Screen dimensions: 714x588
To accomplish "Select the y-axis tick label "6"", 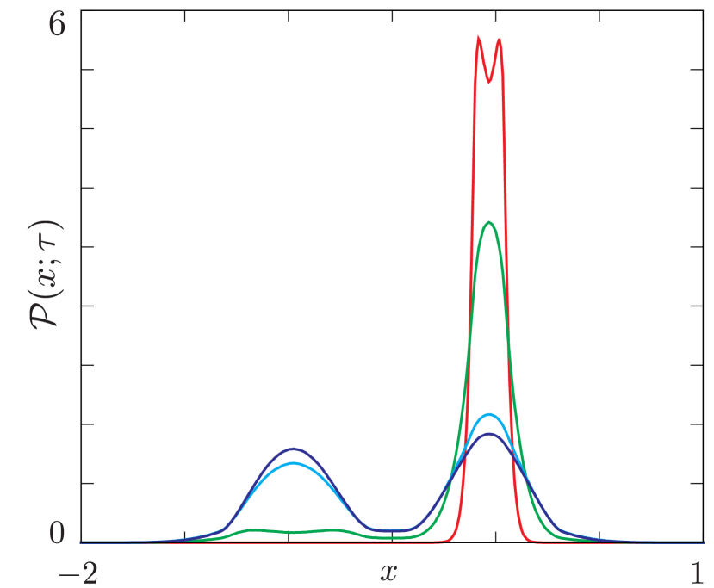I will pos(57,26).
